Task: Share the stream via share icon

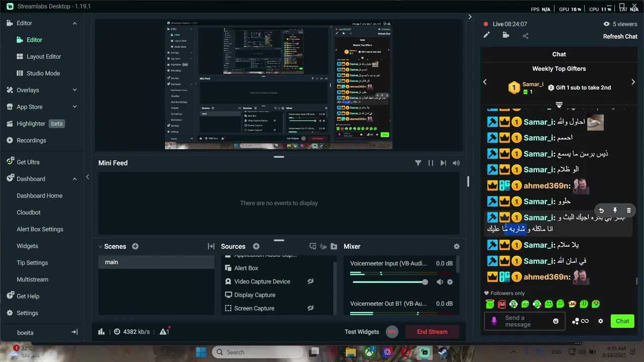Action: click(x=526, y=36)
